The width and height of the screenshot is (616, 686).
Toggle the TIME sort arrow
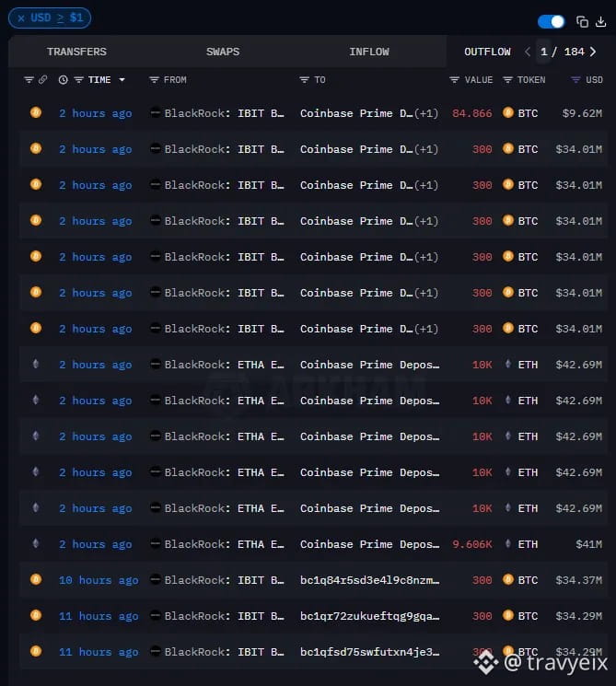(122, 79)
